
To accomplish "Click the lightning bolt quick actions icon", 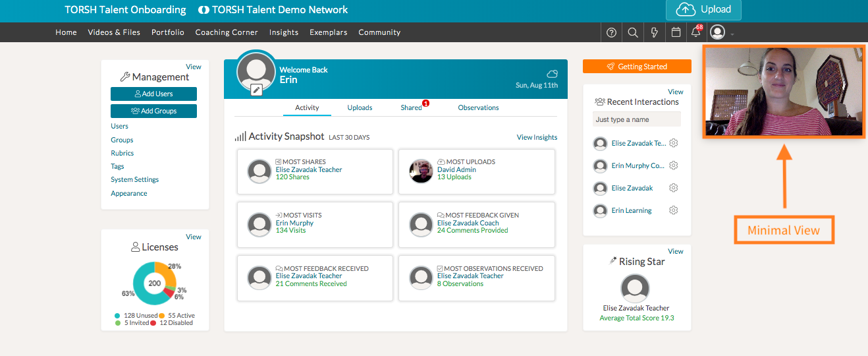I will (654, 32).
